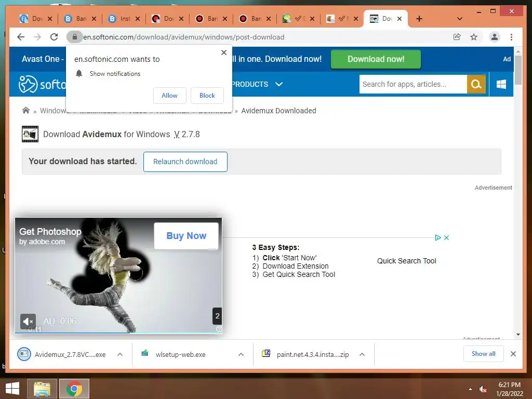
Task: Click the muted volume tray icon
Action: (483, 389)
